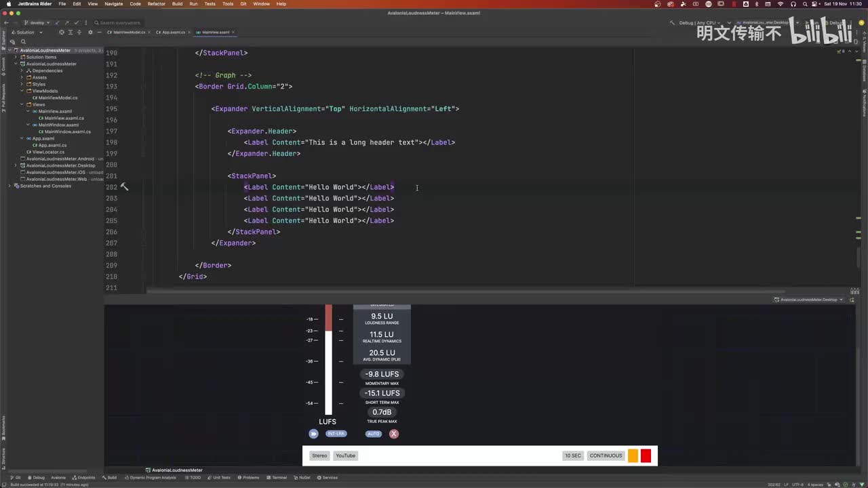This screenshot has height=488, width=868.
Task: Open the Refactor menu
Action: point(156,3)
